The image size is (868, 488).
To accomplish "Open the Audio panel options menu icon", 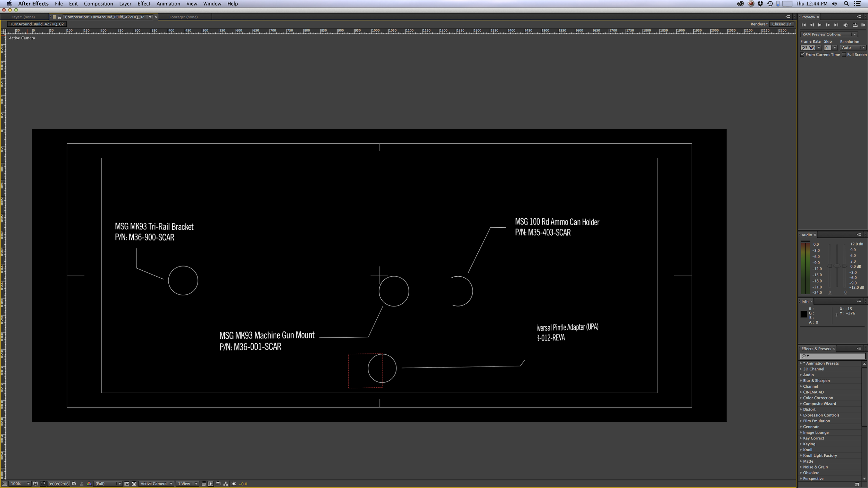I will (859, 235).
